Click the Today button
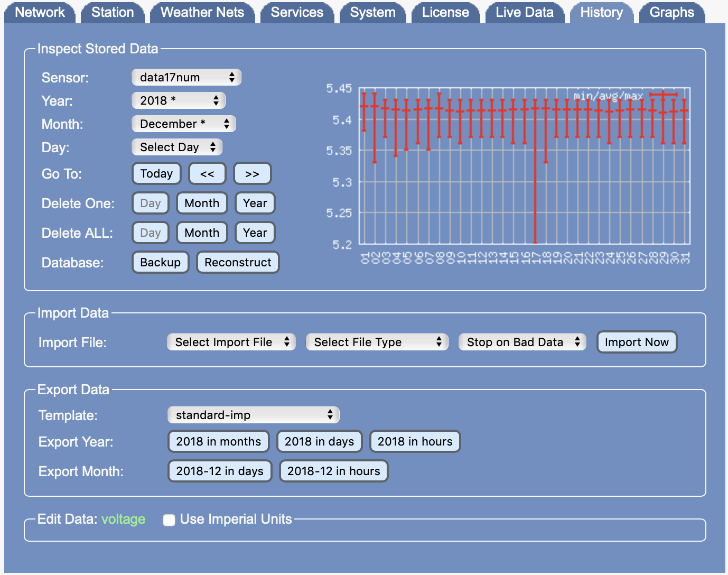Screen dimensions: 728x575 156,173
